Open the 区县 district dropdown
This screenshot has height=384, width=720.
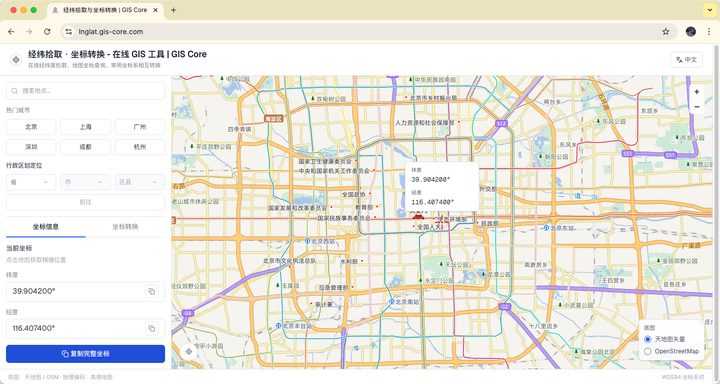tap(140, 182)
